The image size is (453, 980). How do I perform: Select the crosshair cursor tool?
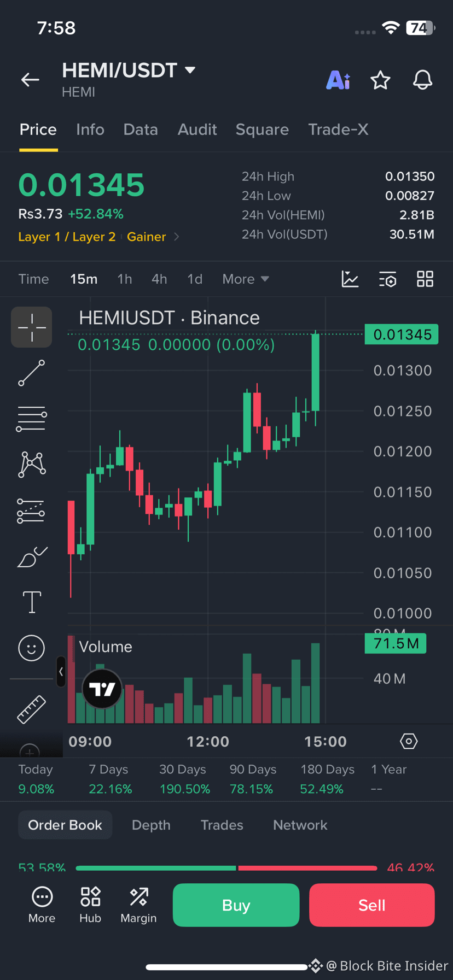[x=32, y=327]
